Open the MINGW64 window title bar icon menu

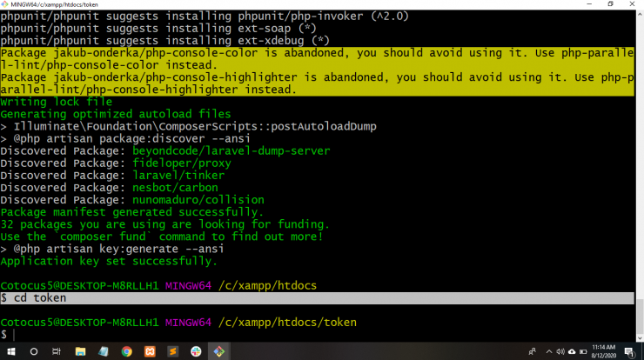pos(4,4)
